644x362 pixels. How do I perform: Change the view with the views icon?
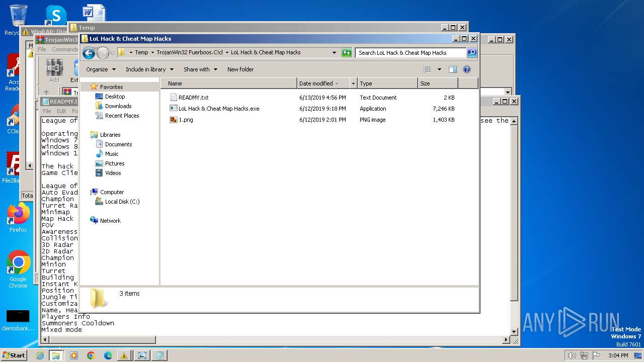pos(427,69)
